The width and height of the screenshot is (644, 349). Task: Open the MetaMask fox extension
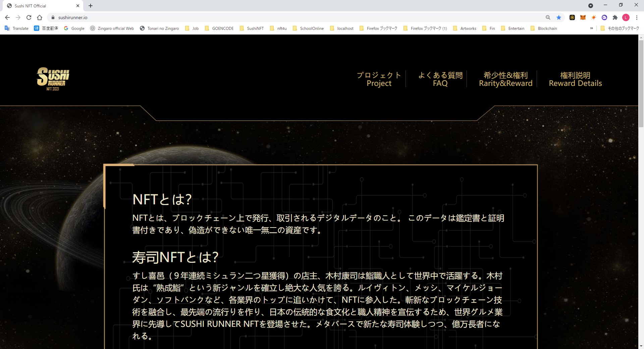pyautogui.click(x=583, y=17)
